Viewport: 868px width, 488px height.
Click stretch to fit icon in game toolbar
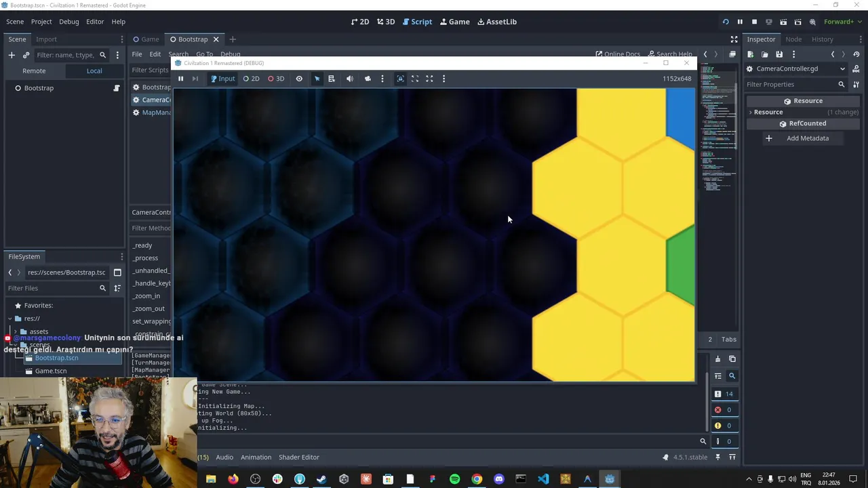(429, 79)
